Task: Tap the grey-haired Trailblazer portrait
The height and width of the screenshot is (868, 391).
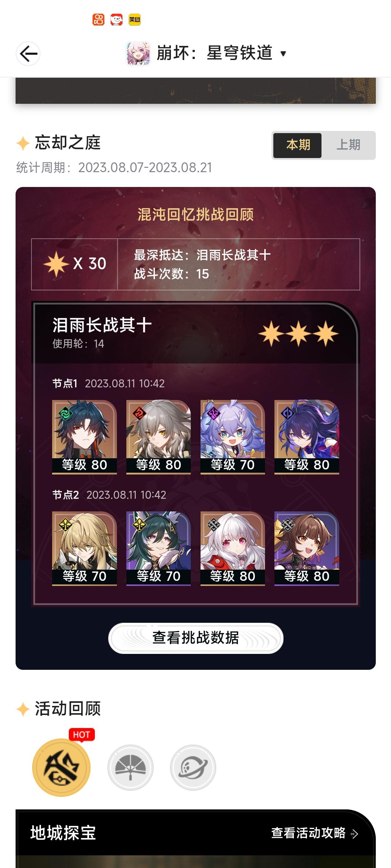Action: coord(159,437)
